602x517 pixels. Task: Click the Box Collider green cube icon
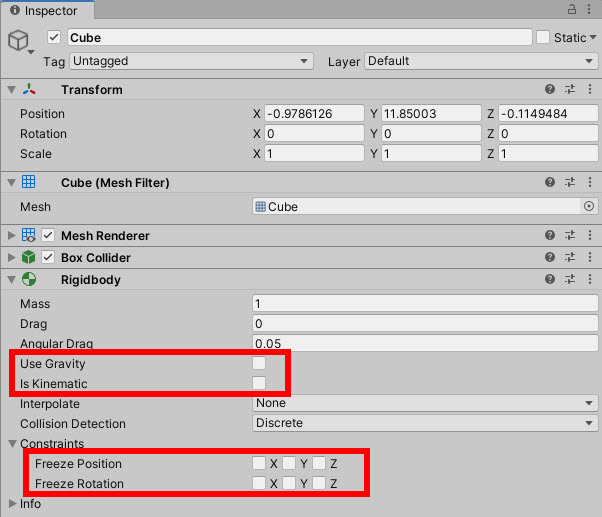pos(28,257)
